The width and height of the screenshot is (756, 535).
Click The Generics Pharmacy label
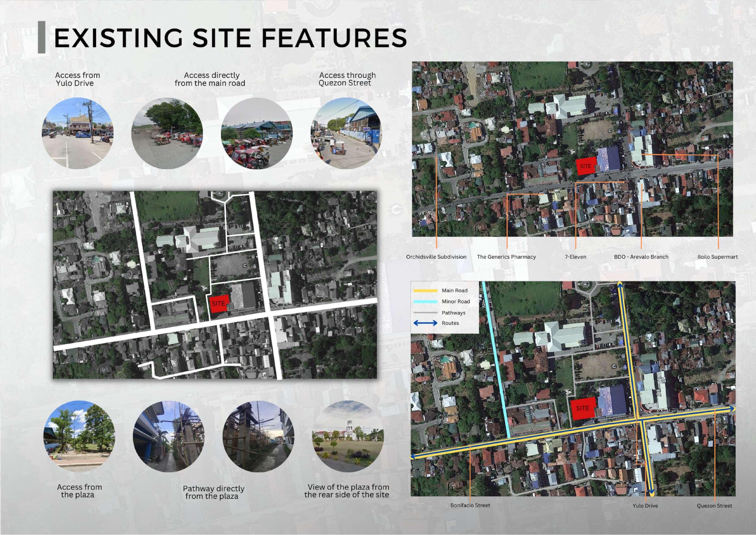click(506, 257)
